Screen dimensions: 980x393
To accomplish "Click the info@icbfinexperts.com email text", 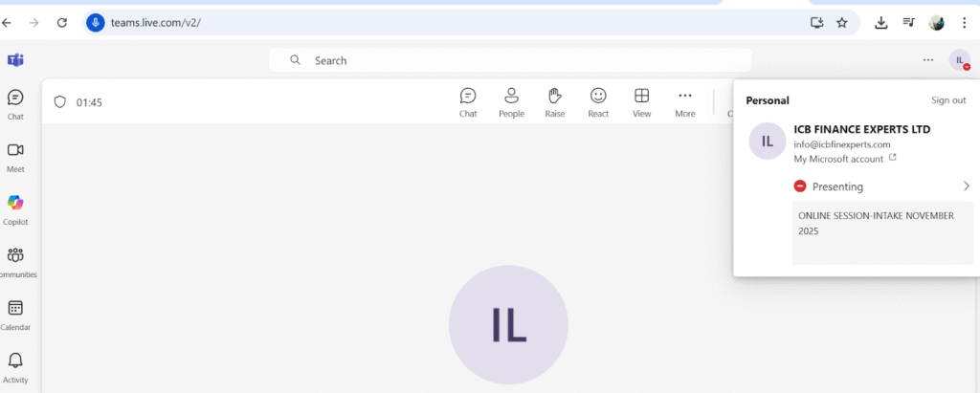I will tap(842, 144).
